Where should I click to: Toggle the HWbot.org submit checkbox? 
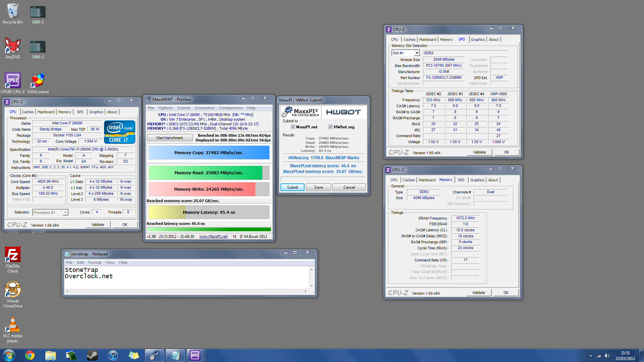click(x=330, y=127)
